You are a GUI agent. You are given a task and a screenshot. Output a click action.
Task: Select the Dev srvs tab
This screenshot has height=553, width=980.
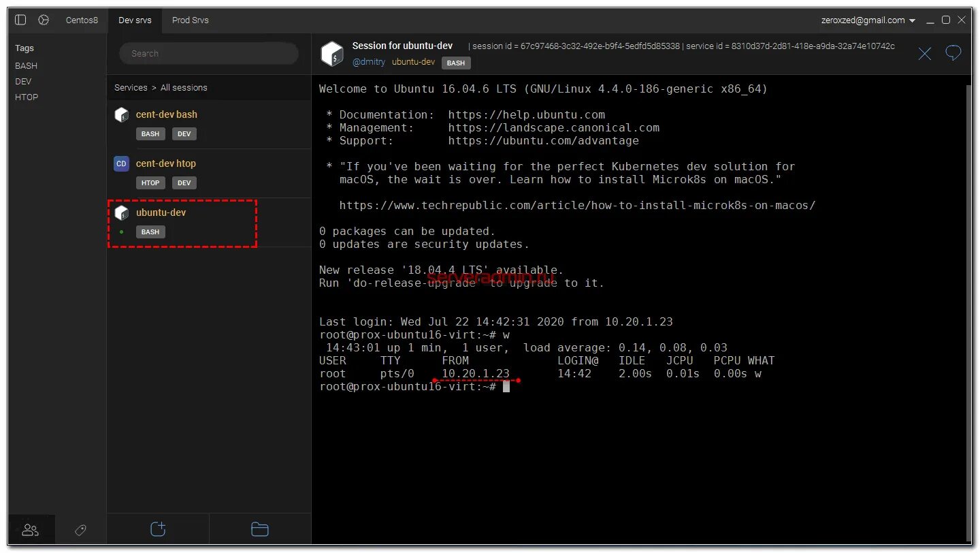click(x=135, y=20)
